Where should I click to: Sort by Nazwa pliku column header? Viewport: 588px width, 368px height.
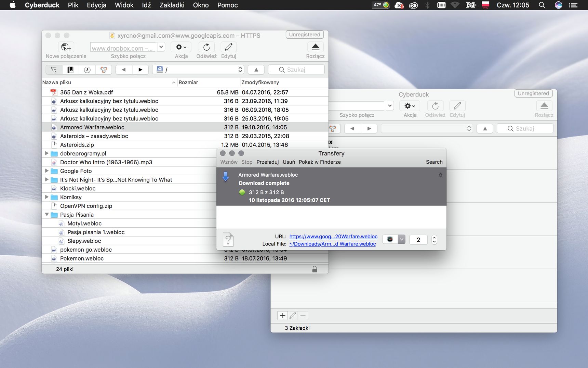109,83
